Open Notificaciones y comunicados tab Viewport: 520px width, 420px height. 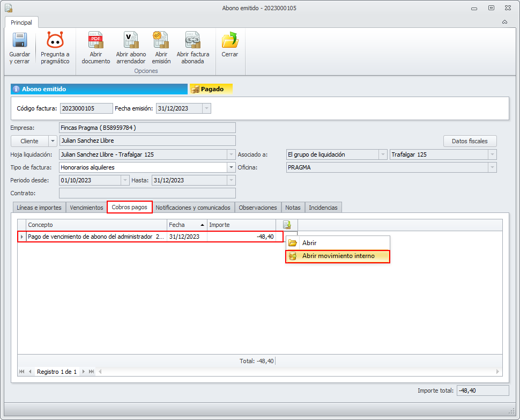coord(193,208)
